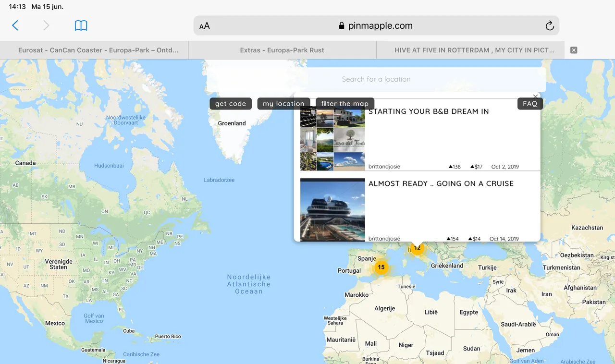
Task: Click the cluster marker labeled 15
Action: point(381,267)
